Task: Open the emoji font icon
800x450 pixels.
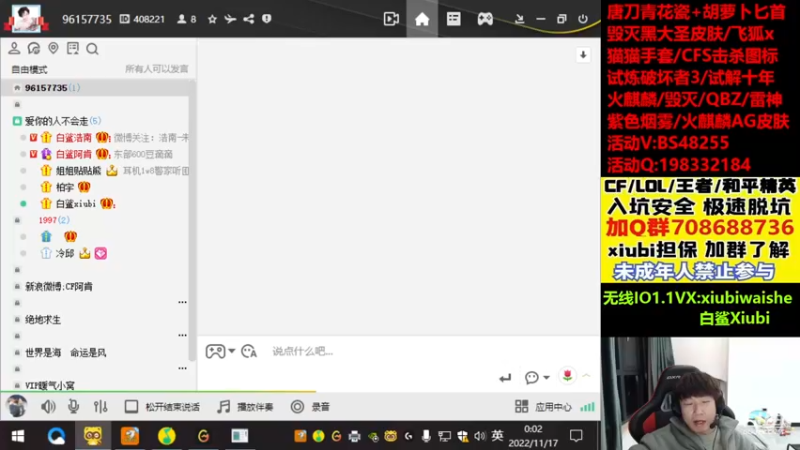Action: 249,352
